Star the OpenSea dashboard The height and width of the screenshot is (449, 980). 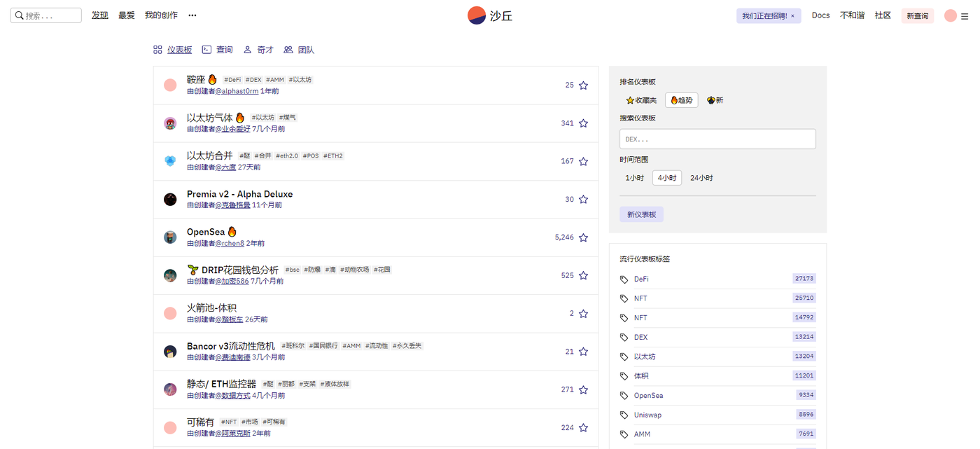(x=583, y=237)
